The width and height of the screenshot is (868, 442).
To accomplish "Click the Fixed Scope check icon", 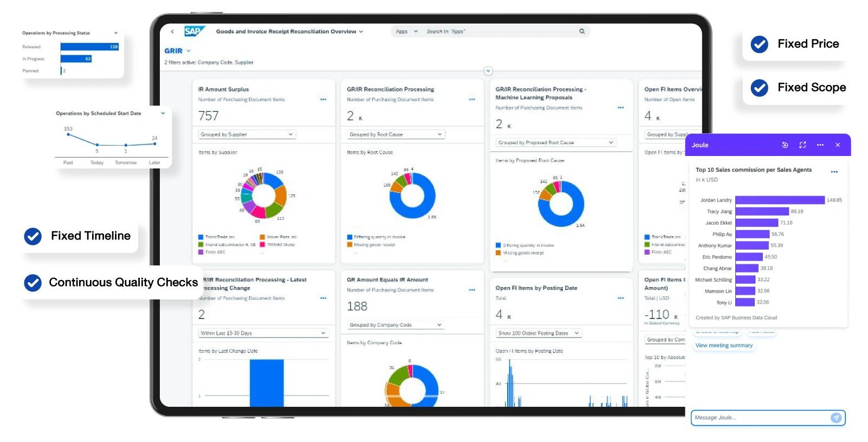I will coord(760,88).
